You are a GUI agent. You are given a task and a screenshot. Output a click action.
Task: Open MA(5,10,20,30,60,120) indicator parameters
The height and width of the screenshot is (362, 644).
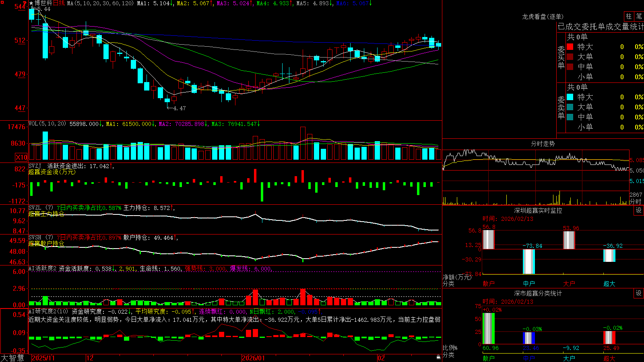pos(100,3)
